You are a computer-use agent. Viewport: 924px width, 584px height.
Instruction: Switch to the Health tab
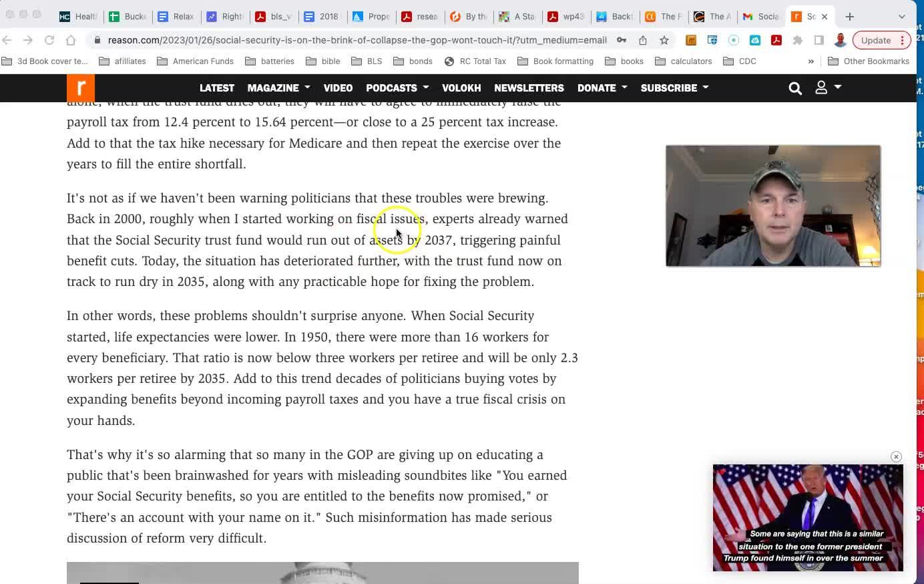point(77,17)
